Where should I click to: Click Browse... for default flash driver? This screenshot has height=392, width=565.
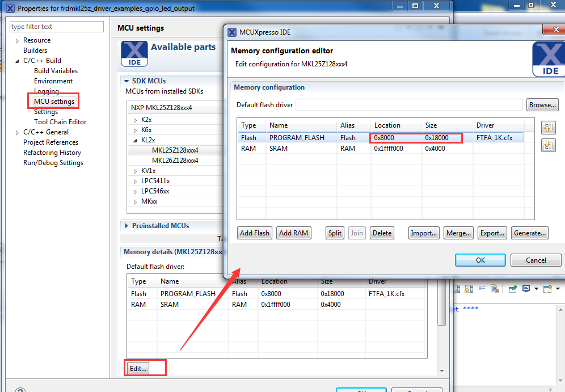pos(542,105)
